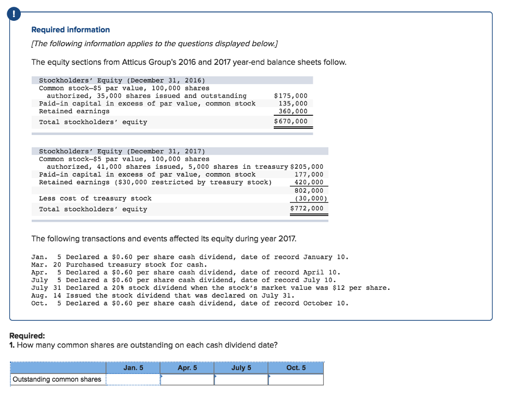Select the Apr. 5 column header

click(188, 368)
